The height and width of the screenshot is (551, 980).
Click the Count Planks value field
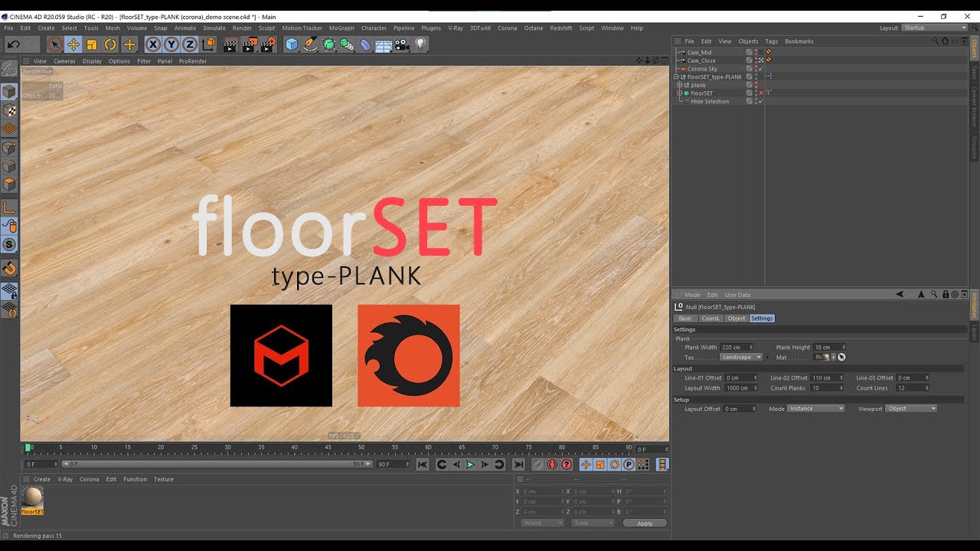[827, 388]
